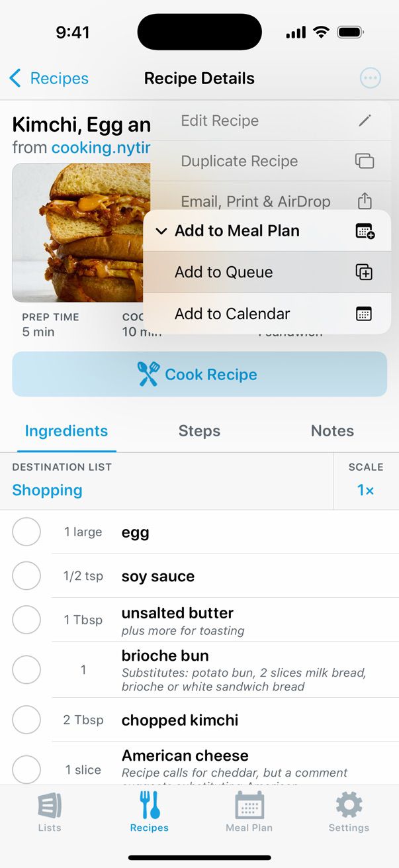Check the egg ingredient circle
Image resolution: width=399 pixels, height=868 pixels.
pyautogui.click(x=26, y=532)
